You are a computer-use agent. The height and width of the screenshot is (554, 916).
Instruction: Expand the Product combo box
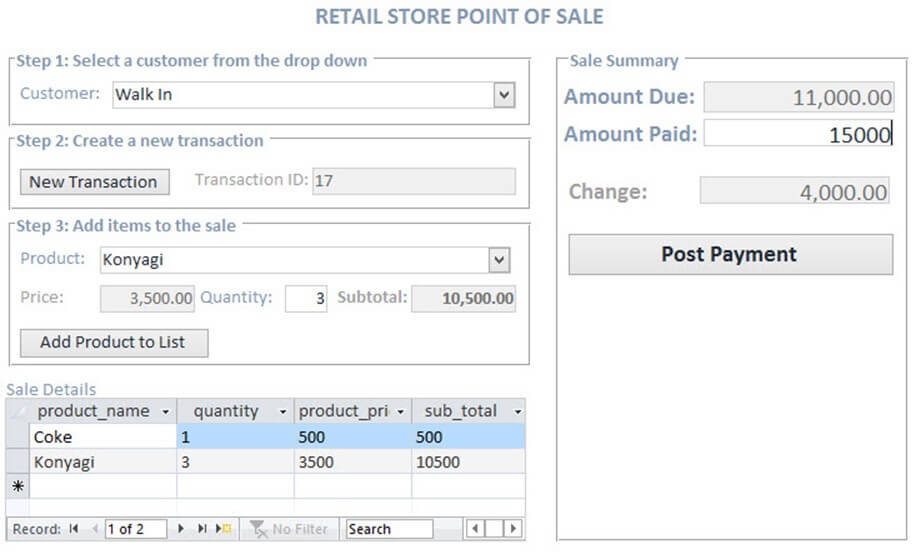point(499,260)
